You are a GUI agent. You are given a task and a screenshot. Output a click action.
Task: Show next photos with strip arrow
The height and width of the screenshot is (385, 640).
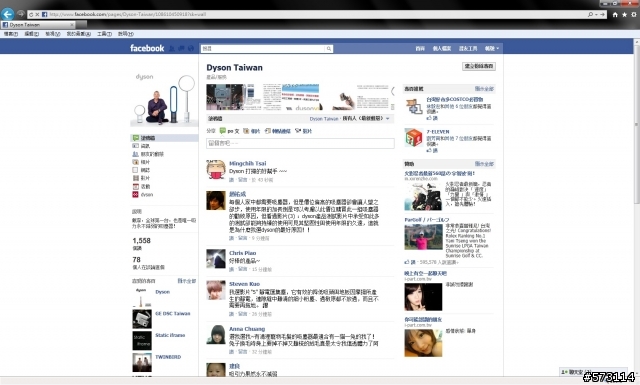(393, 91)
